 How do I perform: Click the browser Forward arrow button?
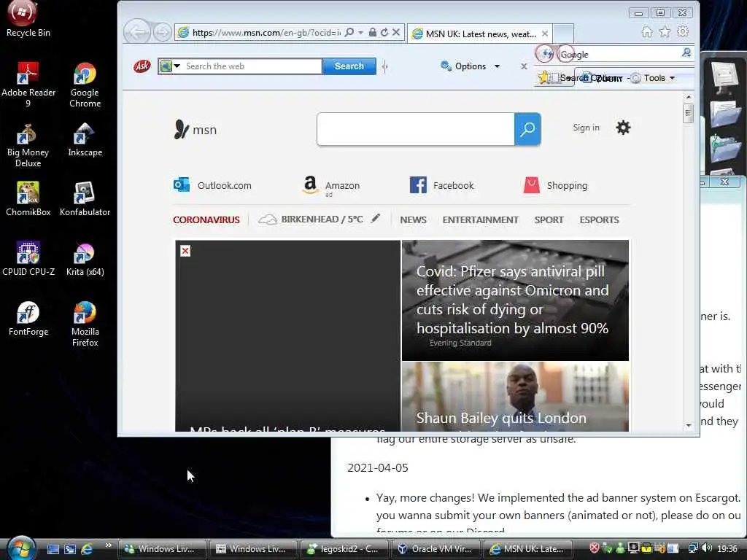pyautogui.click(x=163, y=32)
